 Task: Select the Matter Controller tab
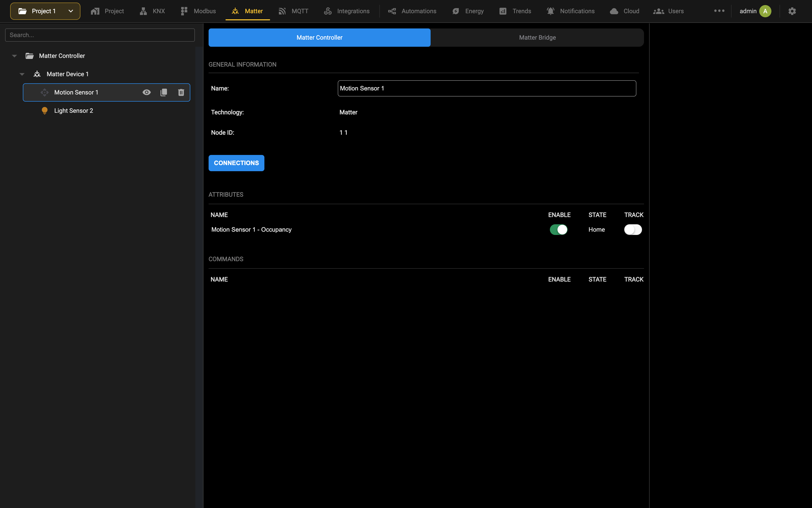pos(319,38)
